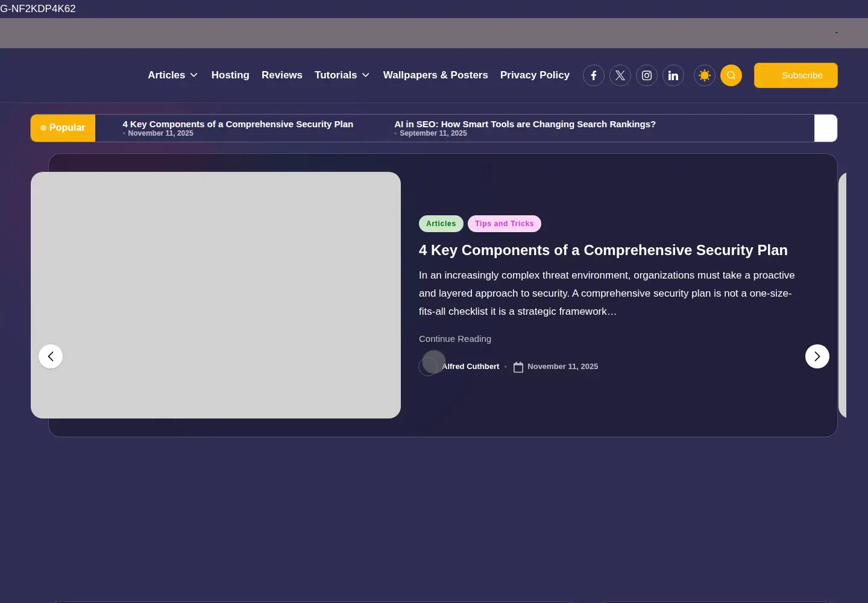The width and height of the screenshot is (868, 603).
Task: Click the Popular label badge
Action: click(x=63, y=128)
